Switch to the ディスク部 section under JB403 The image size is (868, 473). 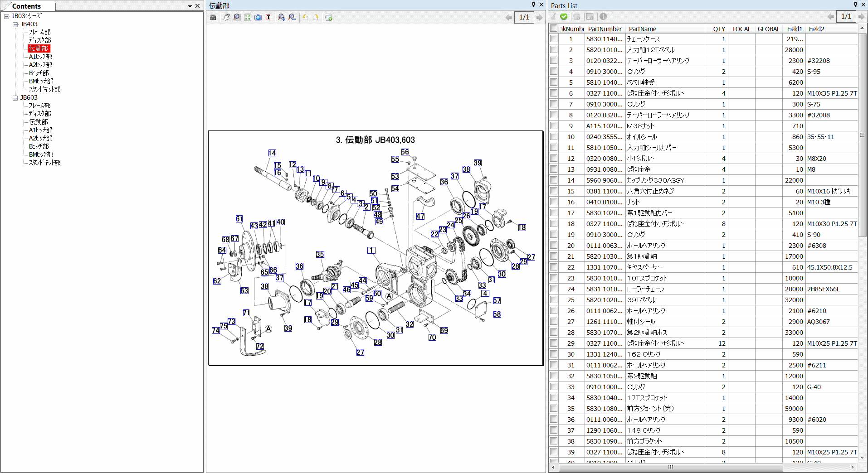[x=39, y=40]
